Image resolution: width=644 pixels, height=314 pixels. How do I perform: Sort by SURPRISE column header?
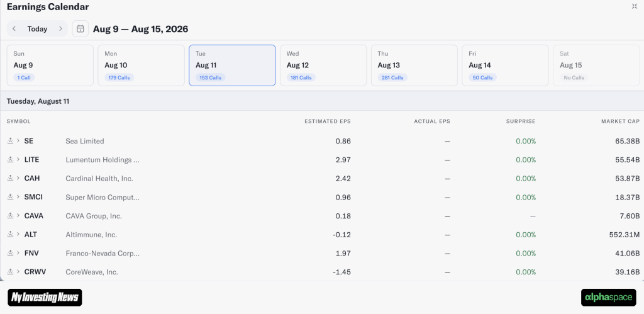point(521,121)
